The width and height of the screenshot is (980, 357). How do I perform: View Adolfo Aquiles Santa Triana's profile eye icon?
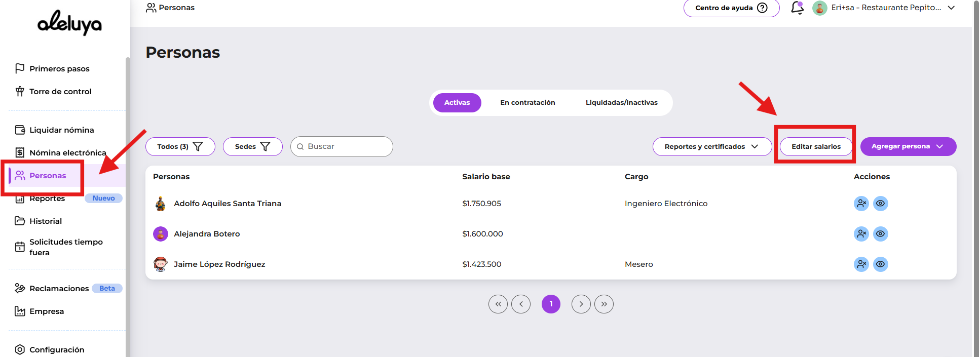[x=881, y=204]
